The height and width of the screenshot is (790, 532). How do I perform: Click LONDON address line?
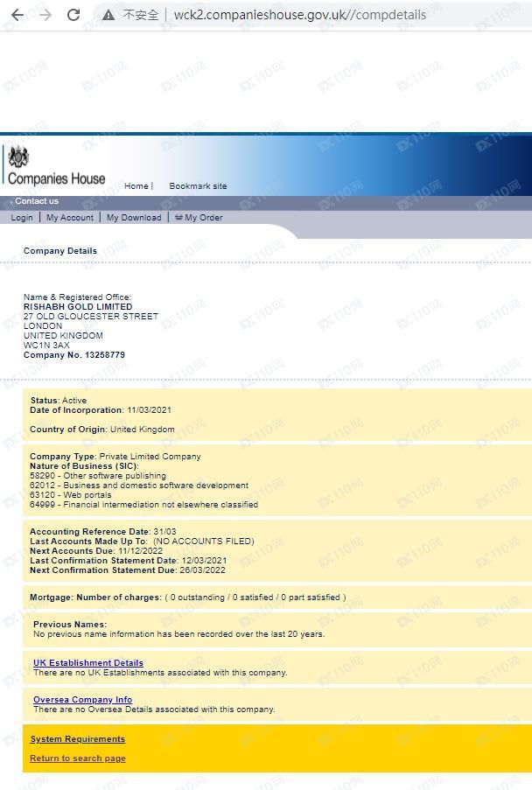pyautogui.click(x=43, y=326)
